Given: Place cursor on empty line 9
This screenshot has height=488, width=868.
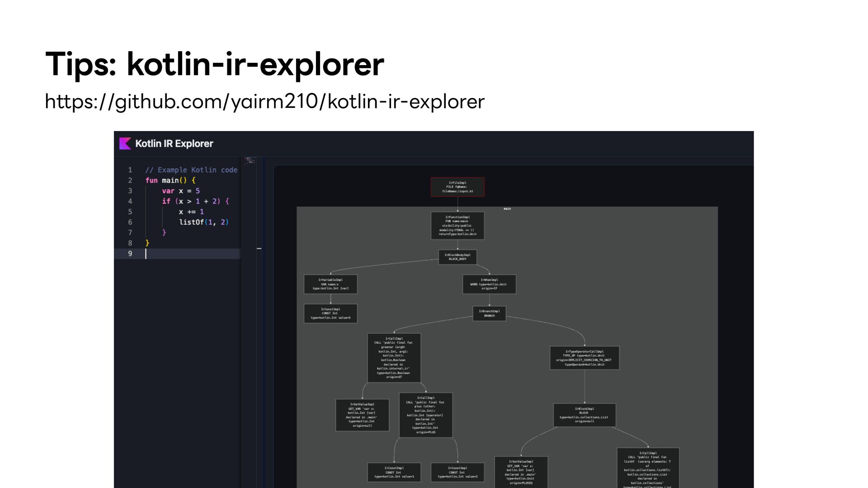Looking at the screenshot, I should [x=190, y=254].
